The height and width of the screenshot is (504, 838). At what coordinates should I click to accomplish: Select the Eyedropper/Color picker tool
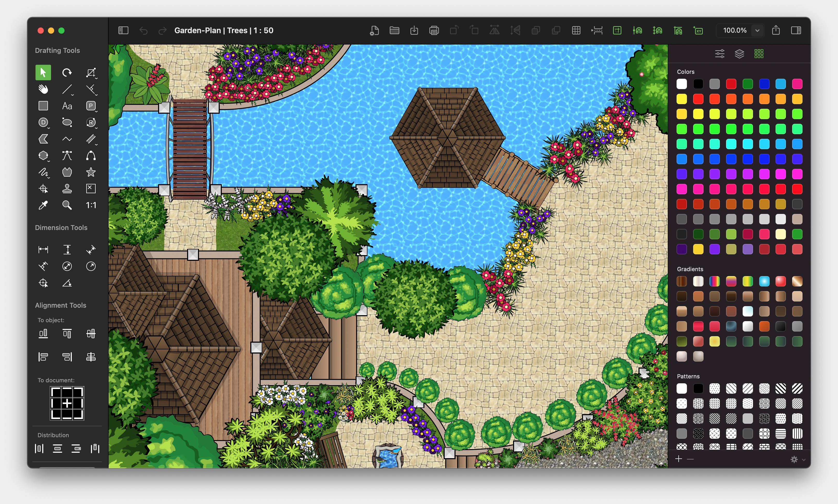click(x=43, y=205)
